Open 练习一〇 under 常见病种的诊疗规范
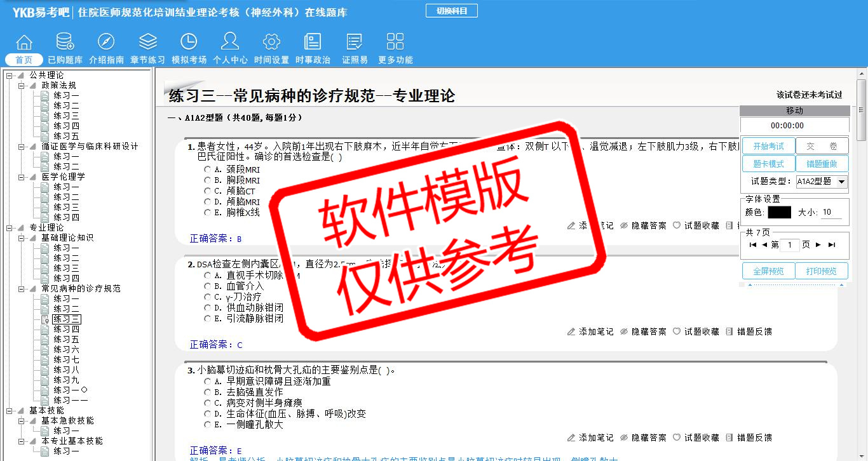This screenshot has height=461, width=868. click(x=71, y=390)
